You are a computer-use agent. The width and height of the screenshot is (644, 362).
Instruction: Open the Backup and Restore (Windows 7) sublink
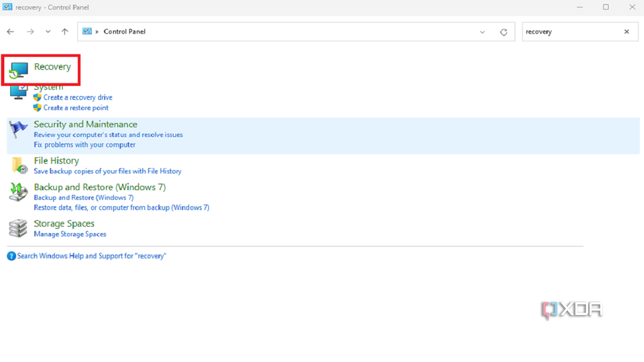click(x=84, y=197)
